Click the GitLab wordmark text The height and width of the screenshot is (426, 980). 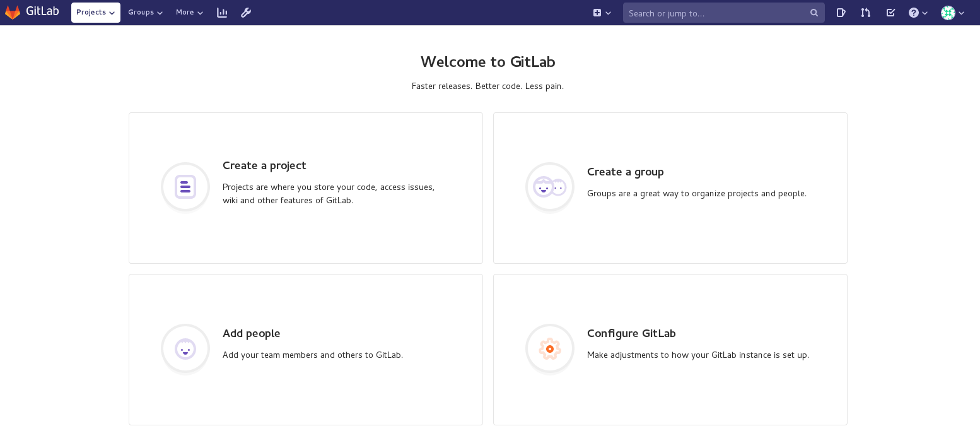click(42, 11)
